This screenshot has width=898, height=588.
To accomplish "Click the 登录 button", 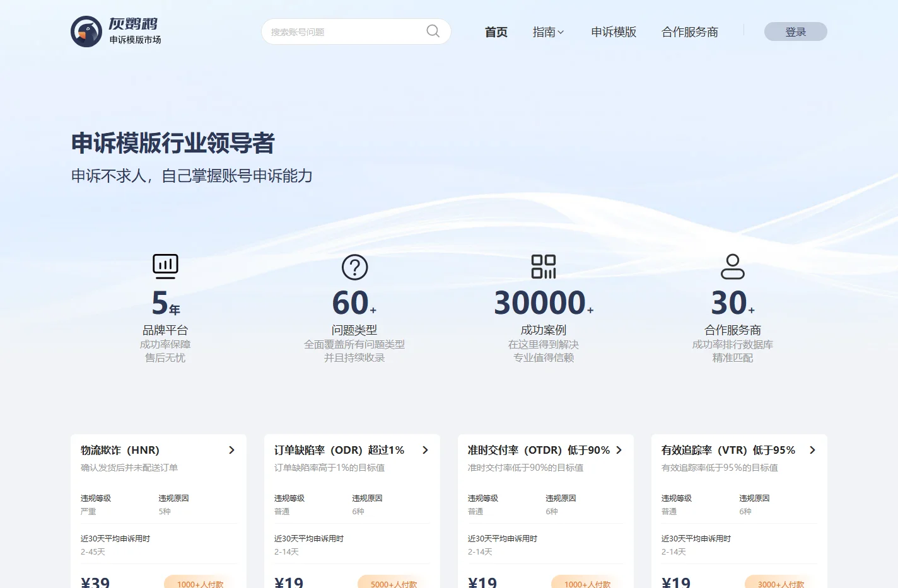I will click(796, 32).
